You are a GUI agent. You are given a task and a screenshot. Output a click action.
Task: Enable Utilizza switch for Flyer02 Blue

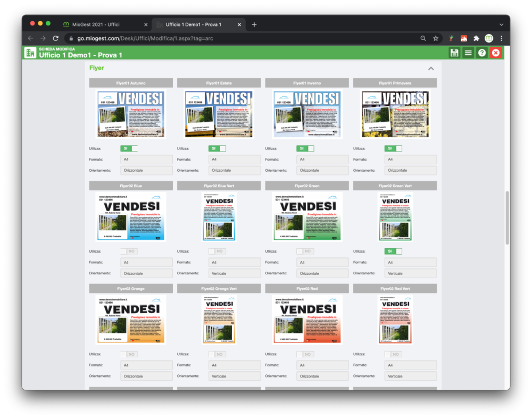pos(129,251)
